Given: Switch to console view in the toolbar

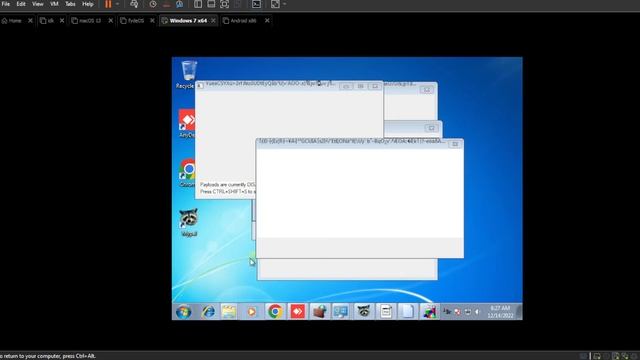Looking at the screenshot, I should point(256,4).
